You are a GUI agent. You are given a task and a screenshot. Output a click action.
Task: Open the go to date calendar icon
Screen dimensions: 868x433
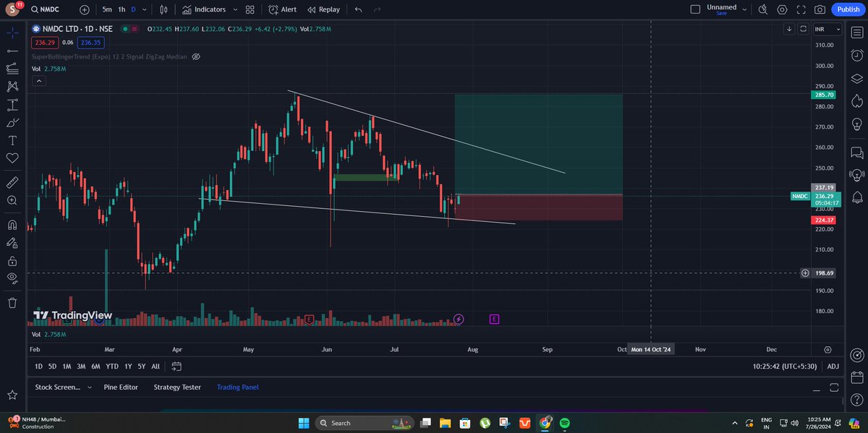pyautogui.click(x=177, y=366)
